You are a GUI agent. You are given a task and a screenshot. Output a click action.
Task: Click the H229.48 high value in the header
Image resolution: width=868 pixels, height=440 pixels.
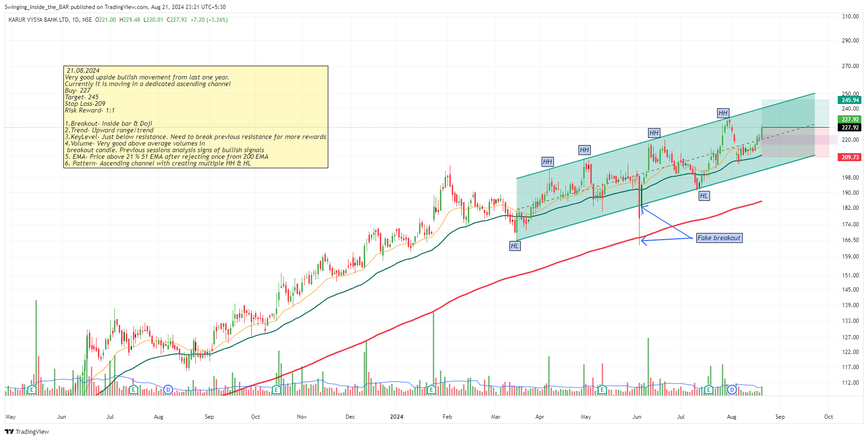[x=130, y=20]
